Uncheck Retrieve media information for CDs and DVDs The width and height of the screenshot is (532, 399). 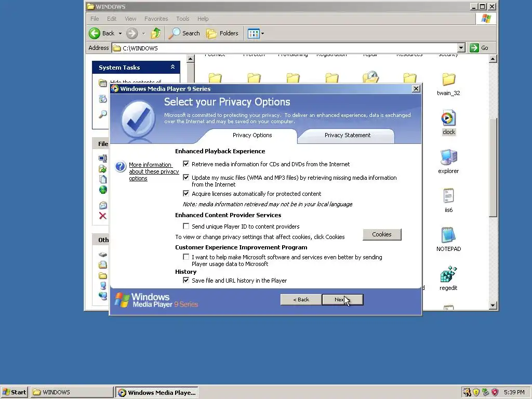pyautogui.click(x=186, y=164)
